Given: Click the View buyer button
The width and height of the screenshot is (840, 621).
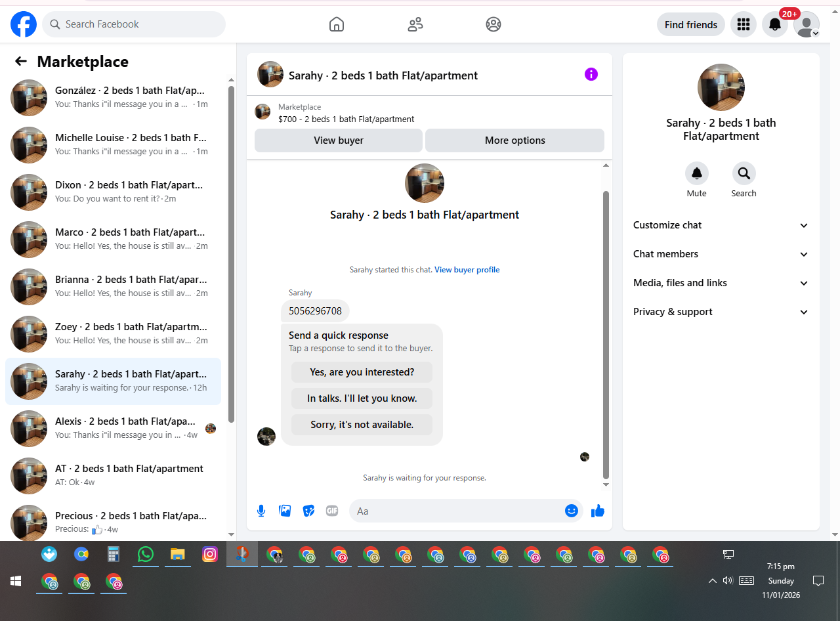Looking at the screenshot, I should pyautogui.click(x=339, y=140).
